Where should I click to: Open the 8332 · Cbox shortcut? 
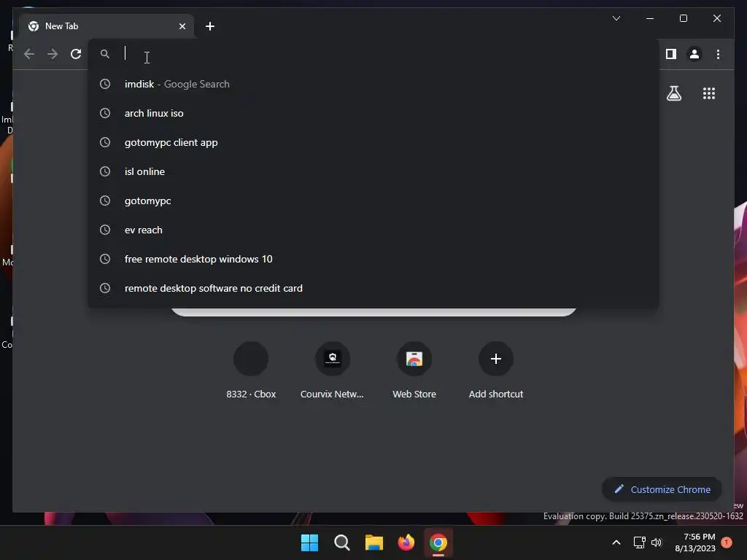tap(251, 370)
